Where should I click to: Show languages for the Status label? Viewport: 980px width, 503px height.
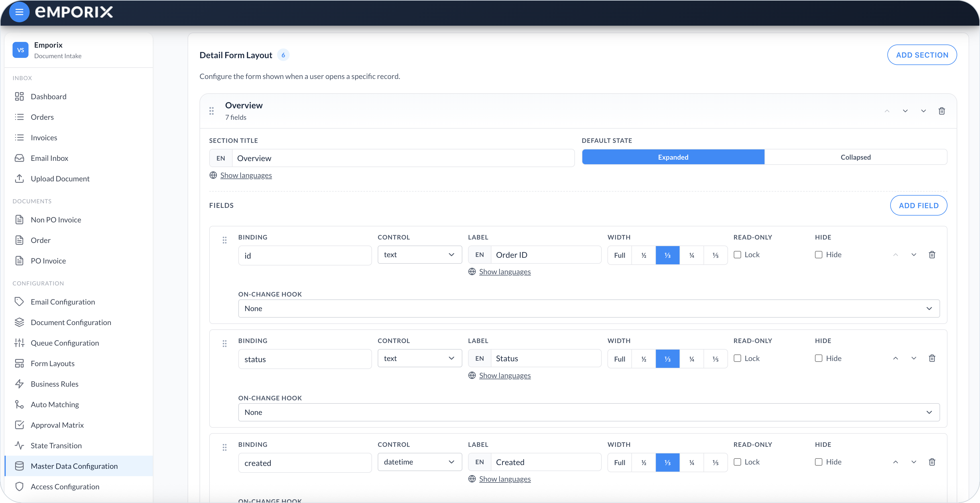pos(505,376)
